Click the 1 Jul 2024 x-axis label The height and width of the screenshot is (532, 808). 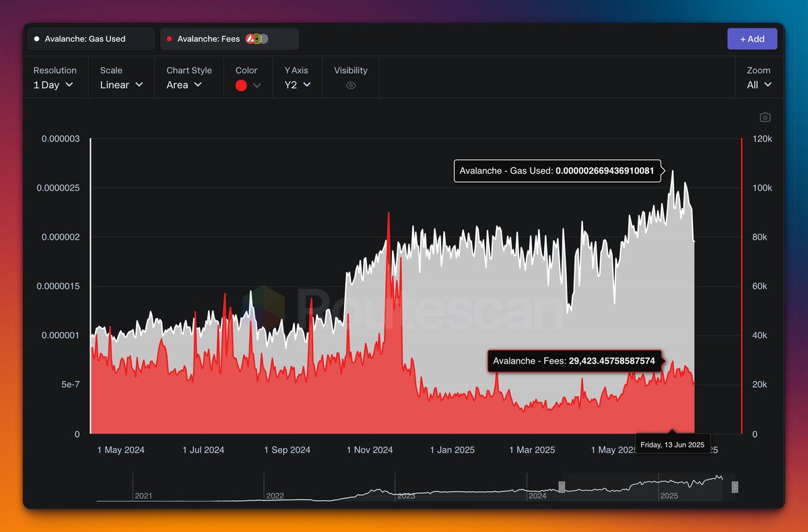coord(203,450)
